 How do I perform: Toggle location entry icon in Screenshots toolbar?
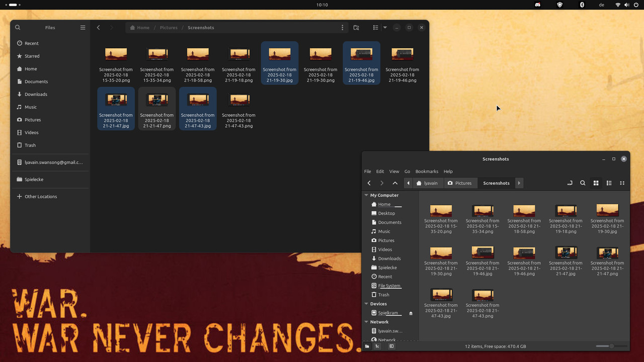pyautogui.click(x=570, y=183)
